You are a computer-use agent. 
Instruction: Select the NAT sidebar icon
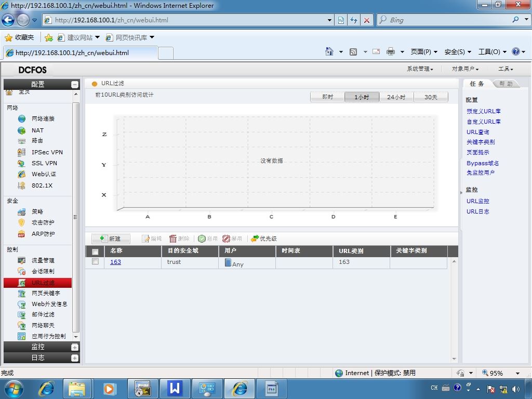tap(22, 130)
